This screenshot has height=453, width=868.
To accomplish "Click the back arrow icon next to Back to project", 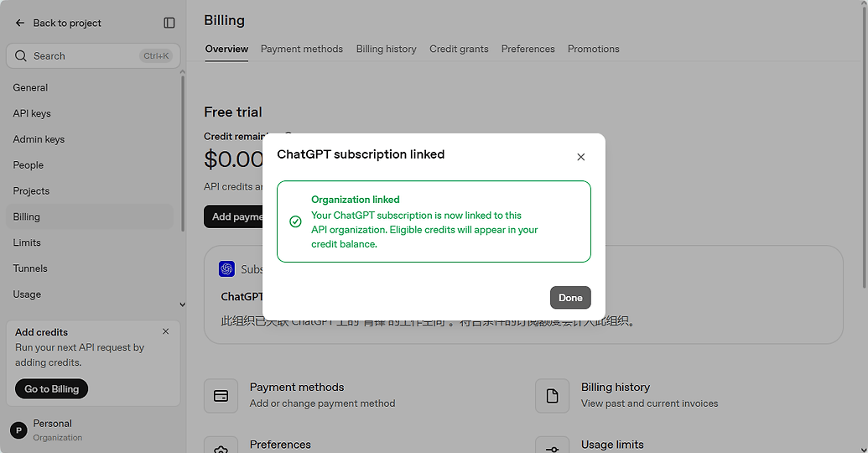I will tap(20, 23).
